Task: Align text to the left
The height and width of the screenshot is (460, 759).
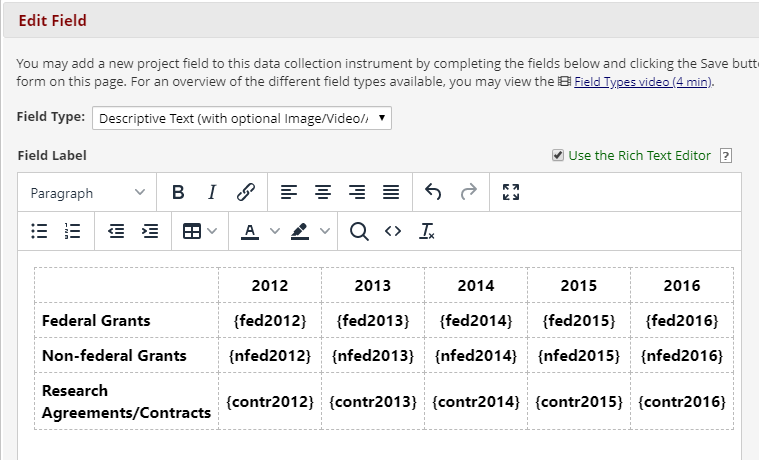Action: click(x=288, y=192)
